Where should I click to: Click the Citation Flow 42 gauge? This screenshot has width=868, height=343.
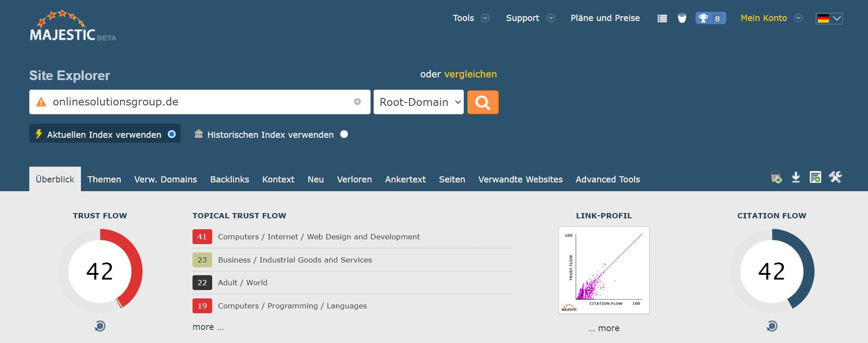pyautogui.click(x=772, y=271)
